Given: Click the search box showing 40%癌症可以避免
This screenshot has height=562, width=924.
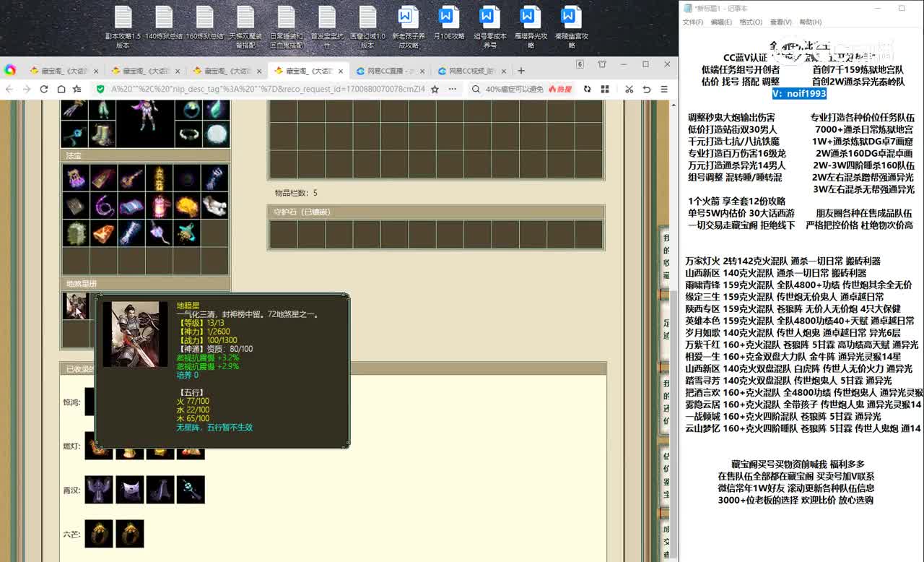Looking at the screenshot, I should pyautogui.click(x=514, y=89).
